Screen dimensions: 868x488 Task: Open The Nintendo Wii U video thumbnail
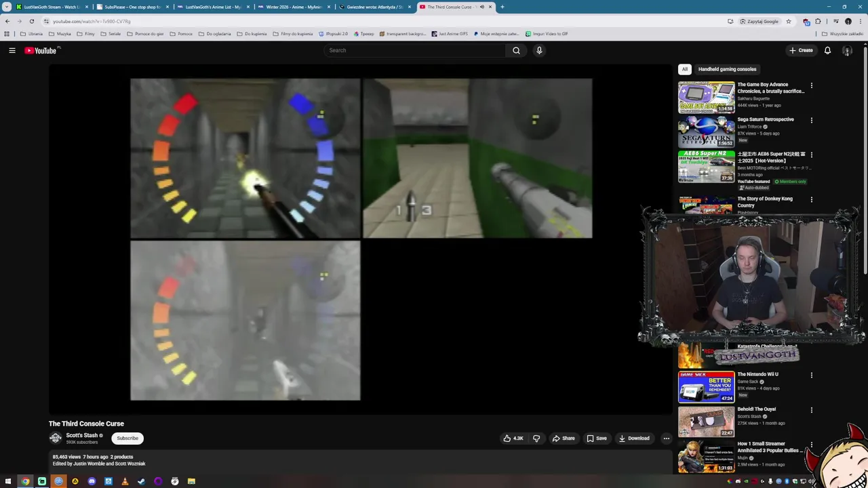706,386
